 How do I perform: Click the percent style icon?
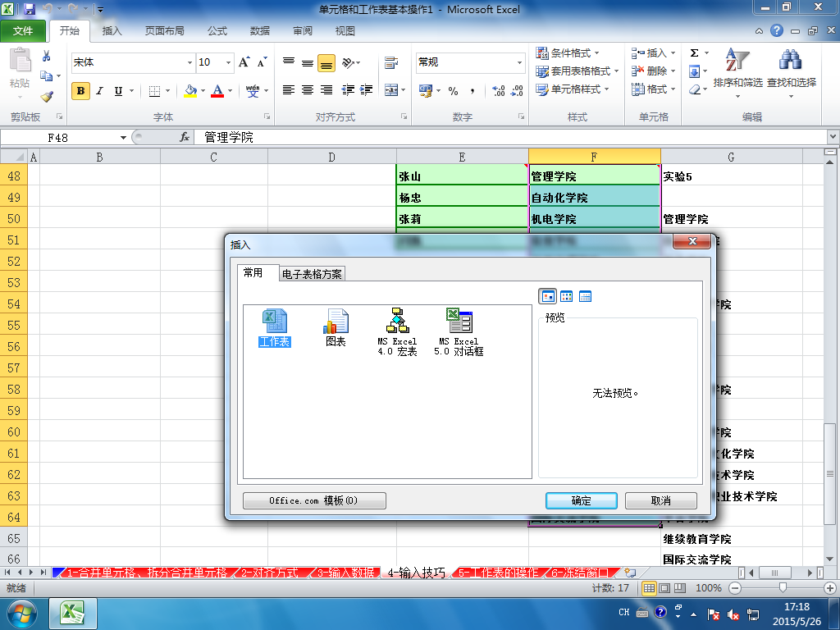[453, 90]
